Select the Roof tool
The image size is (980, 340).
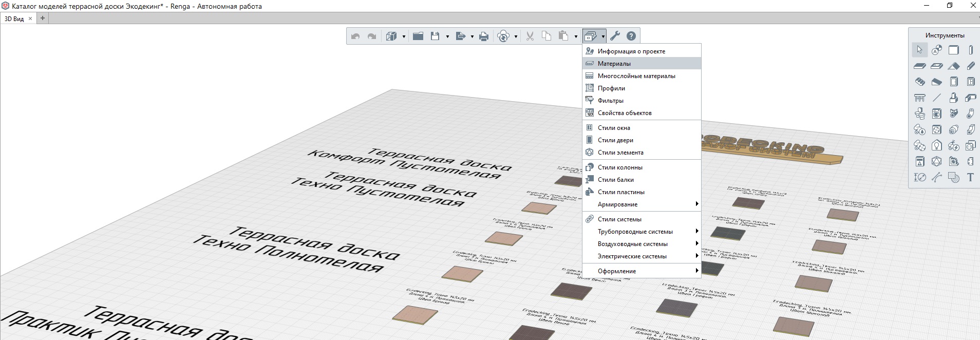[953, 66]
